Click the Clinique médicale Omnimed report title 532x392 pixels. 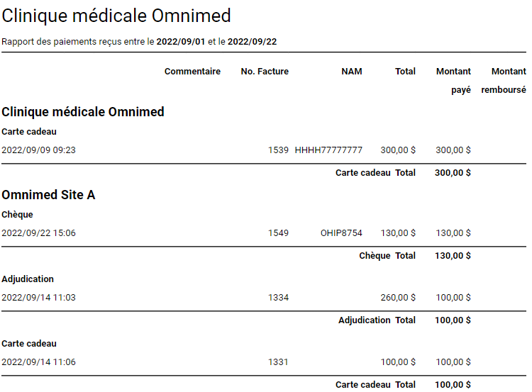click(116, 16)
